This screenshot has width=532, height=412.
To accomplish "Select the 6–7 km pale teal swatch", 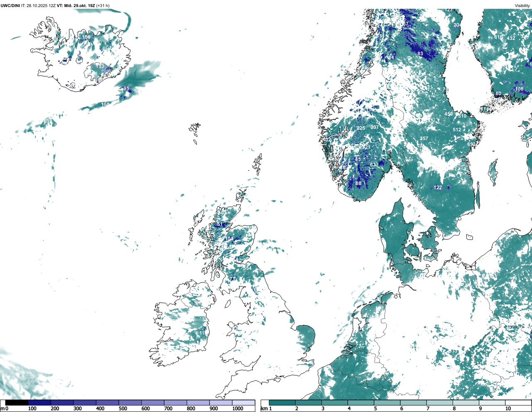I will point(413,402).
